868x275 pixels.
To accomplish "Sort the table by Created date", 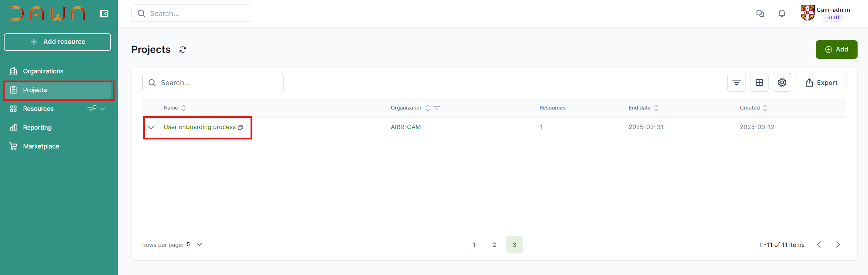I will (x=765, y=108).
